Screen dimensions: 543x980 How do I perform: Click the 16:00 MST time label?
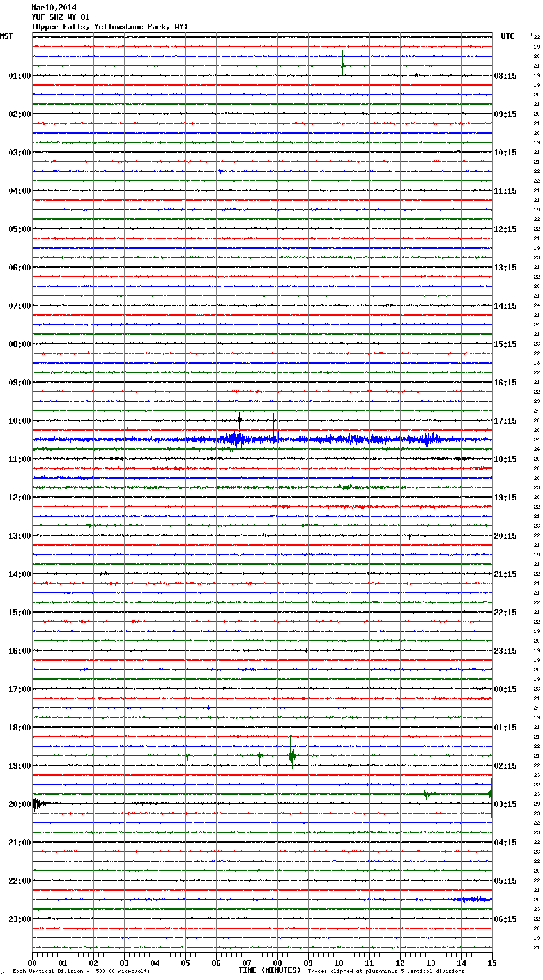pos(20,651)
